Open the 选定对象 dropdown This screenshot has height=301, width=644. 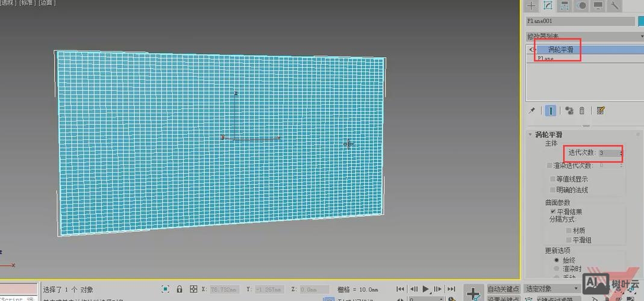(552, 289)
